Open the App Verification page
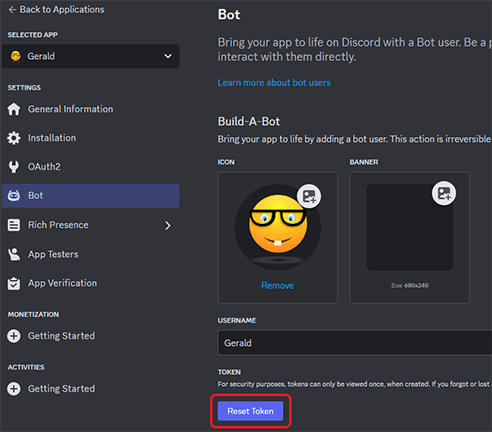 [x=62, y=283]
